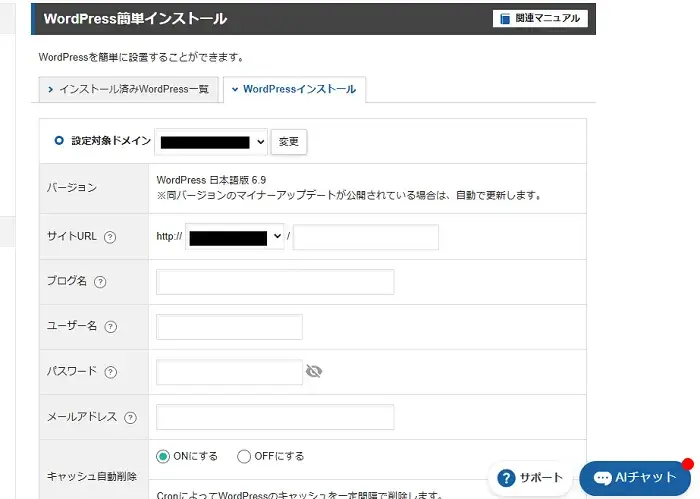Show help for メールアドレス question icon
700x499 pixels.
pos(130,418)
